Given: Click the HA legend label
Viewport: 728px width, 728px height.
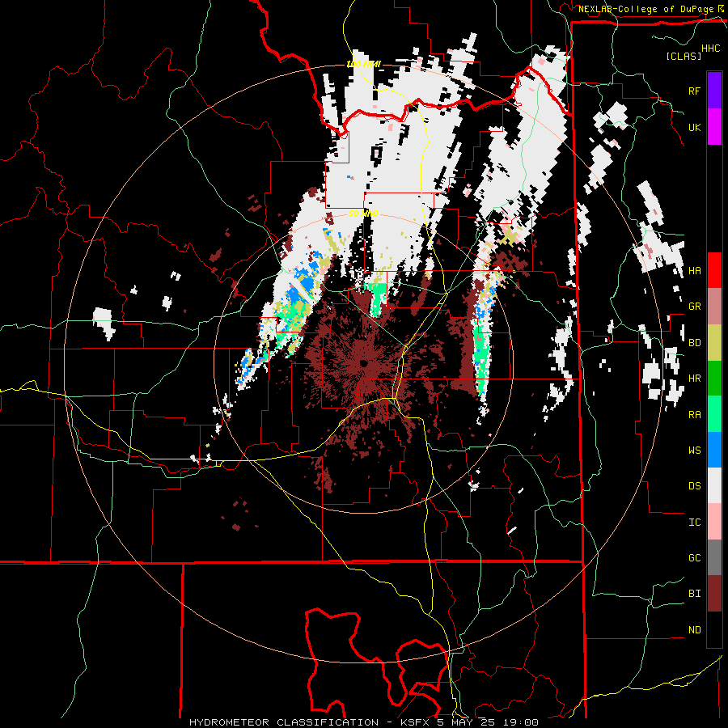Looking at the screenshot, I should tap(694, 271).
